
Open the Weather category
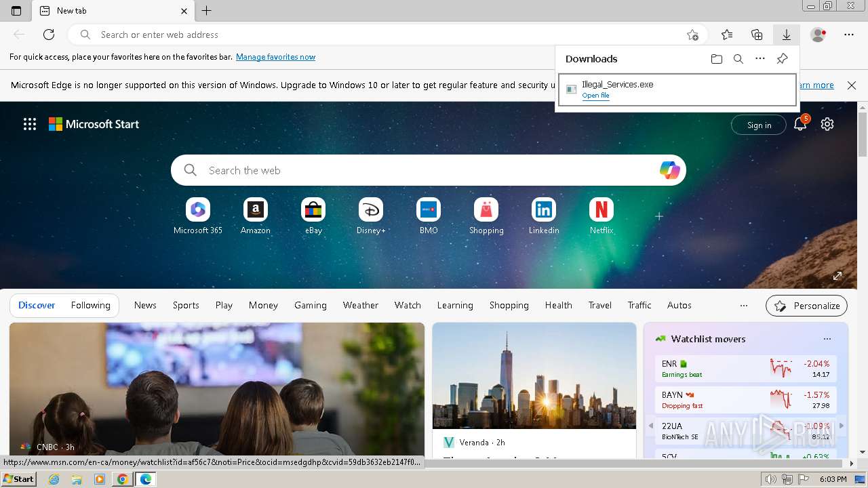(x=361, y=306)
